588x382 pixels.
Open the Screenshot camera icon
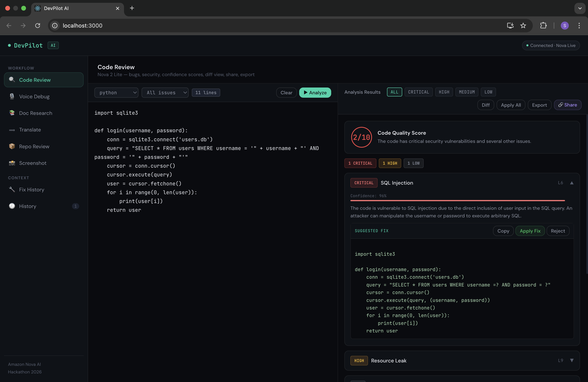pyautogui.click(x=12, y=163)
